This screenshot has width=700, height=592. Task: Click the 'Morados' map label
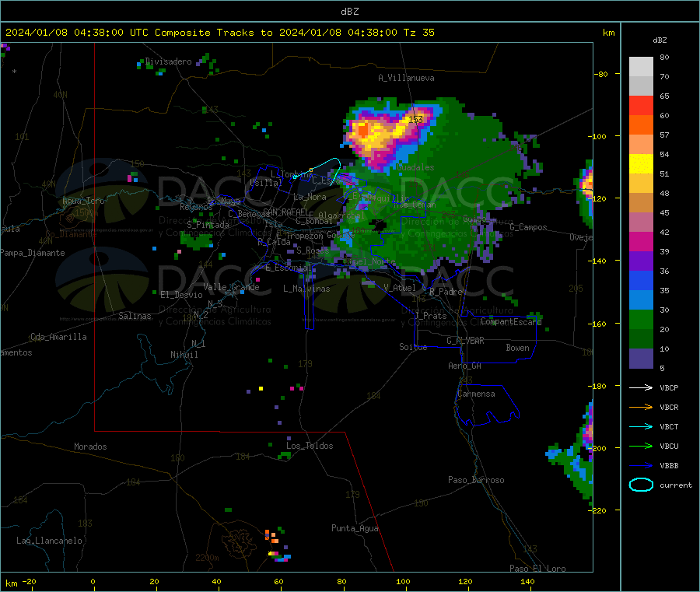click(90, 447)
